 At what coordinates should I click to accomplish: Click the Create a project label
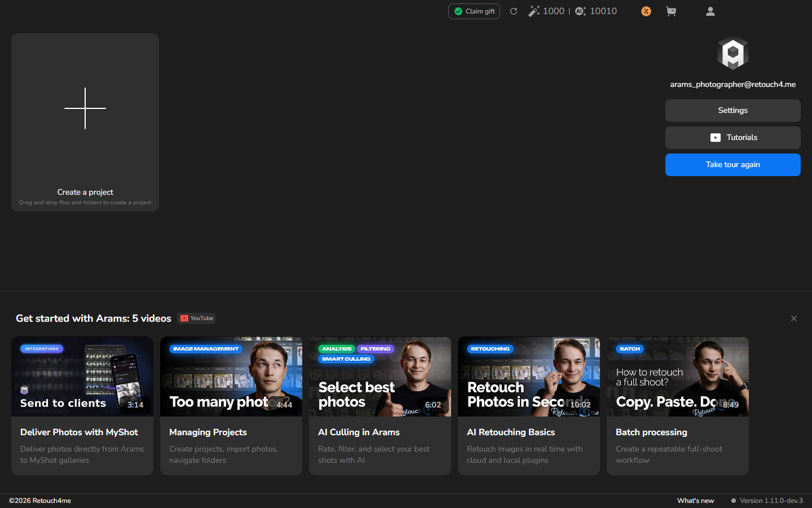pyautogui.click(x=85, y=192)
